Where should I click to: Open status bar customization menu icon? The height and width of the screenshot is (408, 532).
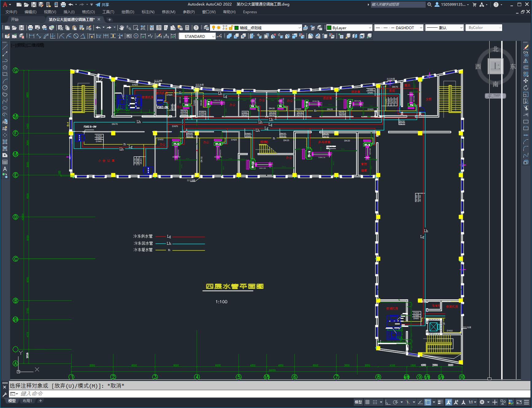(x=526, y=402)
